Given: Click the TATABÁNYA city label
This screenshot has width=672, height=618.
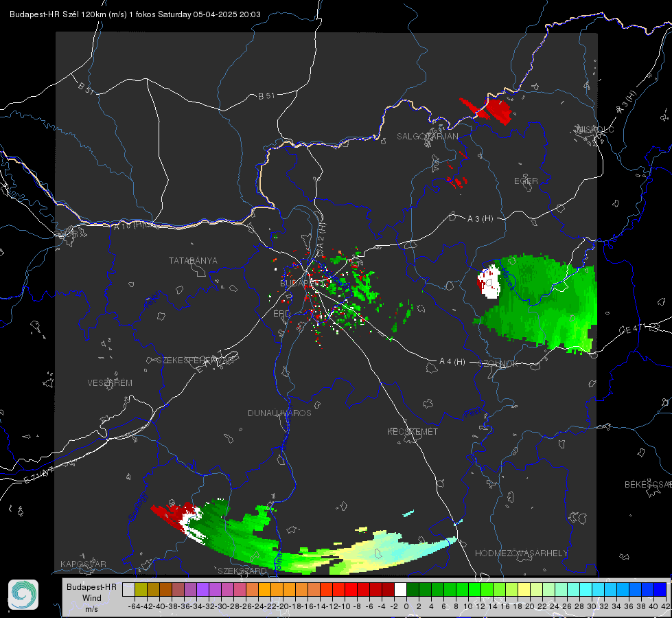Looking at the screenshot, I should tap(193, 260).
